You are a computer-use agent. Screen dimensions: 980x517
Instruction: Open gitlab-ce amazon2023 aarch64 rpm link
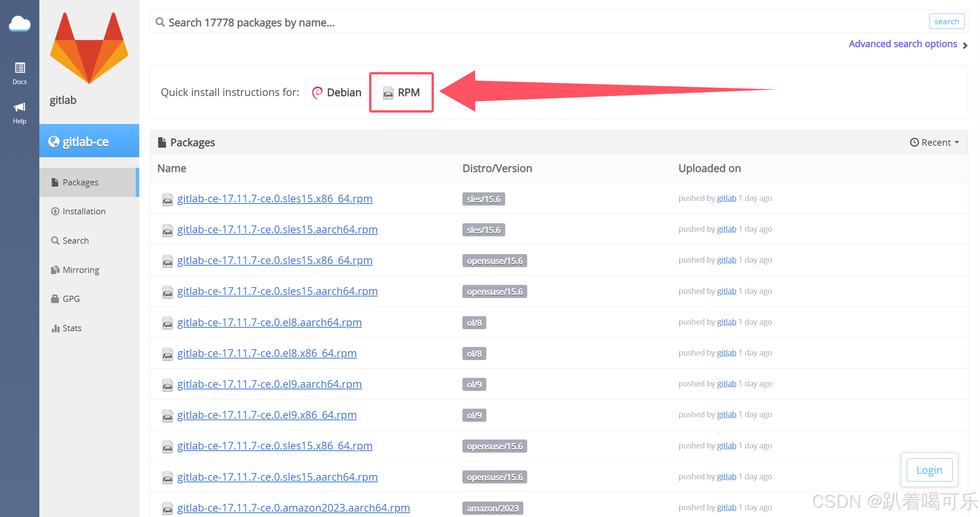[x=293, y=508]
